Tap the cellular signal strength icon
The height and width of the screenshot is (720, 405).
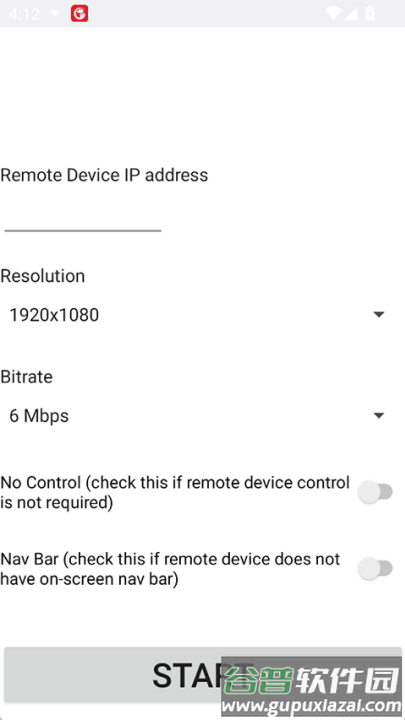[351, 13]
